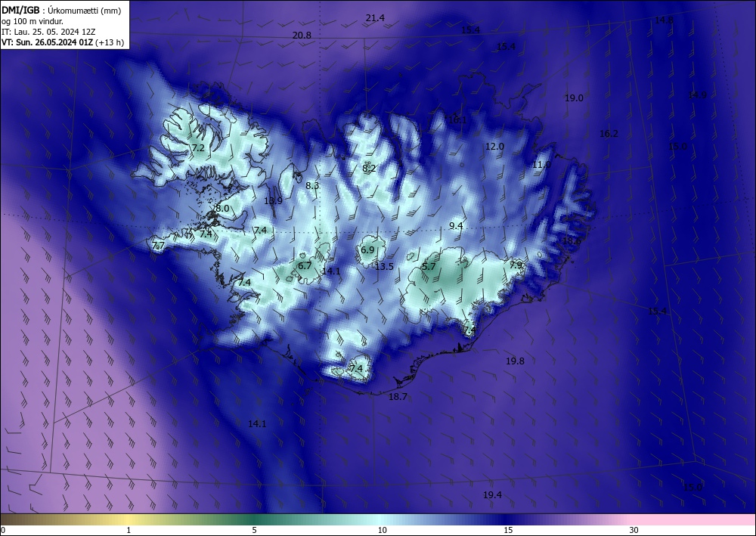Pick the 14.9 value label
756x536 pixels.
(697, 94)
